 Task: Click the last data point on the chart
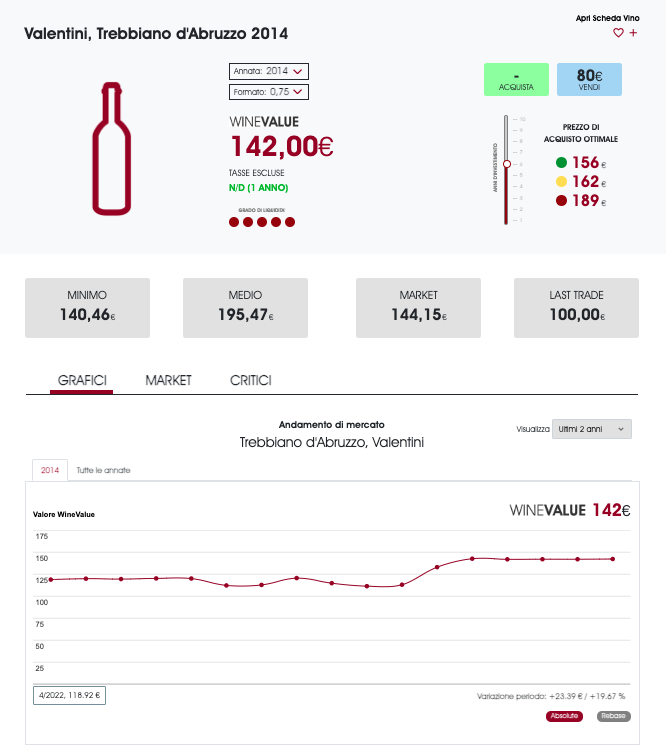pyautogui.click(x=612, y=559)
